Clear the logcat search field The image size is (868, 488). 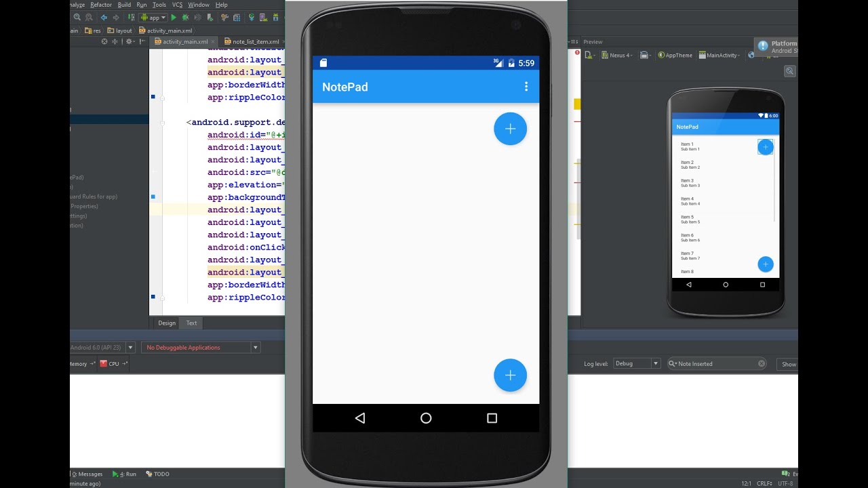[762, 364]
